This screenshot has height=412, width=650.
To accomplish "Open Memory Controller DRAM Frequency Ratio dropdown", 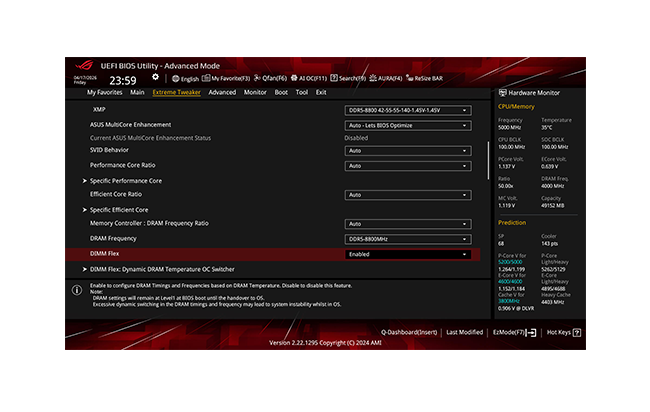I will click(408, 224).
